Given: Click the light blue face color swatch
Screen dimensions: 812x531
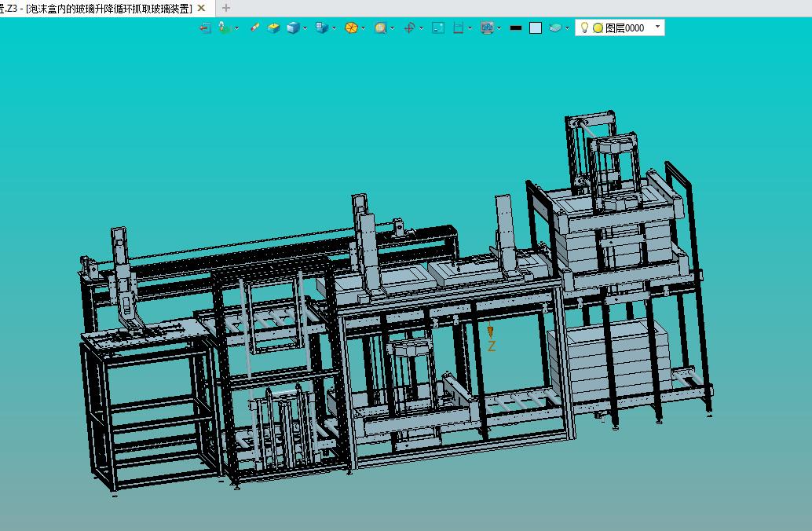Looking at the screenshot, I should tap(536, 28).
